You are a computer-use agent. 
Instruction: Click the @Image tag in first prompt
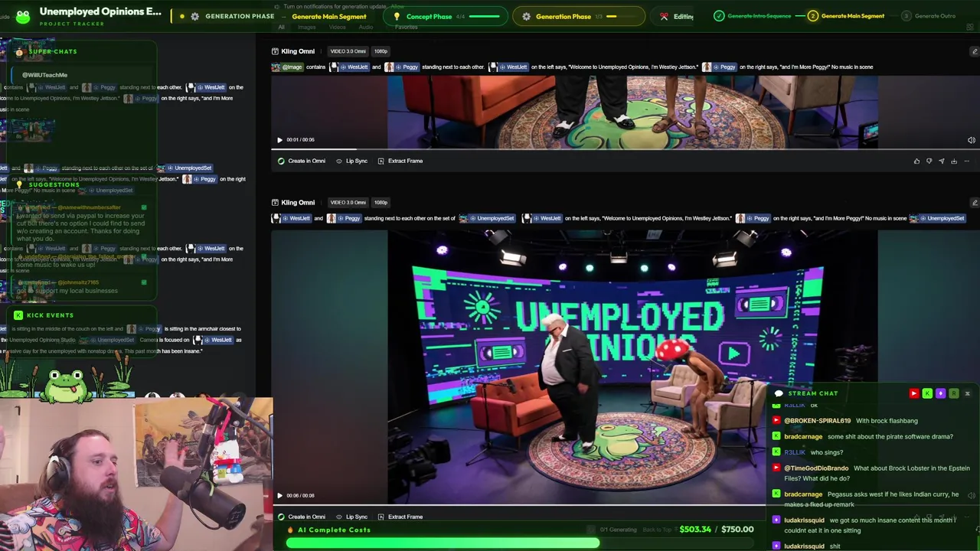288,67
